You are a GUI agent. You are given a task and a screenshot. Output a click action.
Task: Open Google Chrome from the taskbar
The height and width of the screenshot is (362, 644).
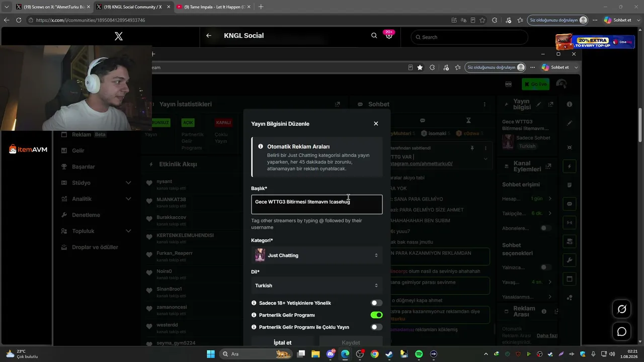point(374,354)
